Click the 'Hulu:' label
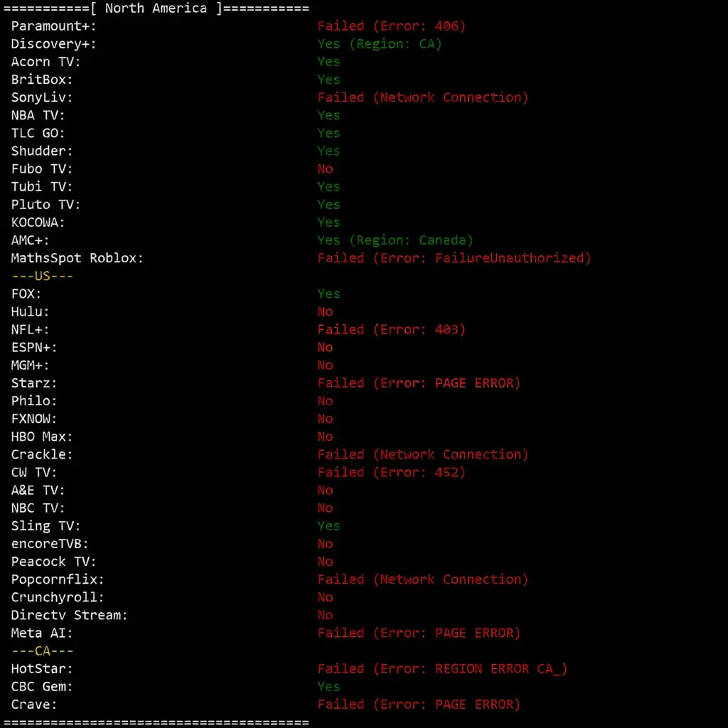Image resolution: width=728 pixels, height=728 pixels. pos(30,312)
